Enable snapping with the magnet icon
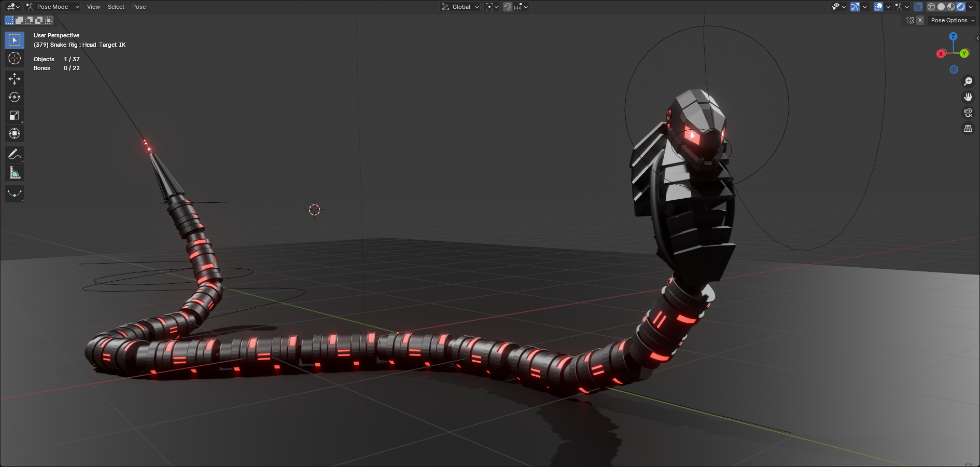The width and height of the screenshot is (980, 467). [507, 7]
